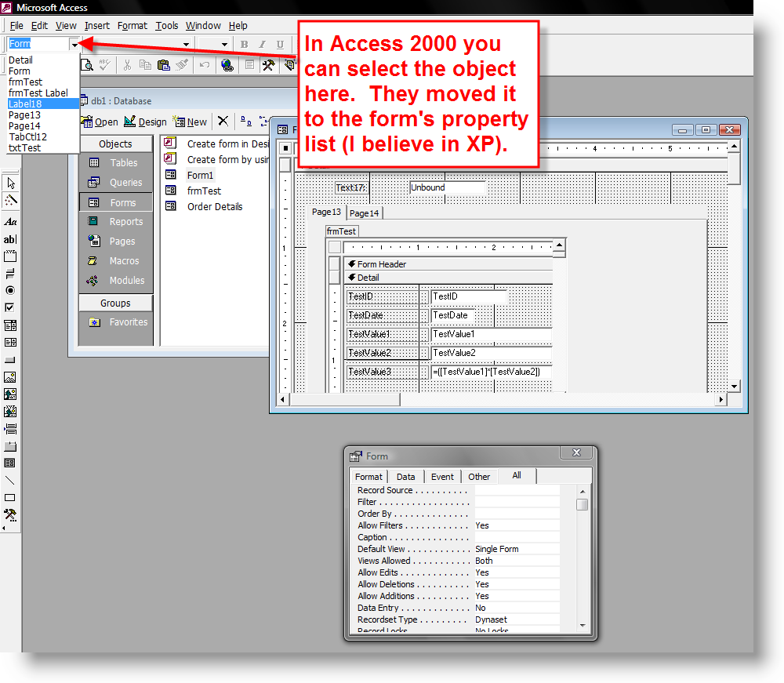Select the Label tool in toolbox
The width and height of the screenshot is (784, 683).
click(10, 222)
